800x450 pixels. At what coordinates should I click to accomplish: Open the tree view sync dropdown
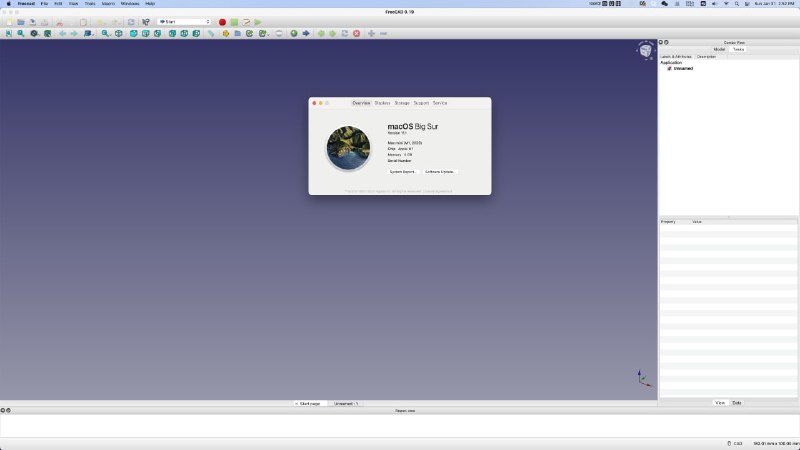(x=106, y=34)
